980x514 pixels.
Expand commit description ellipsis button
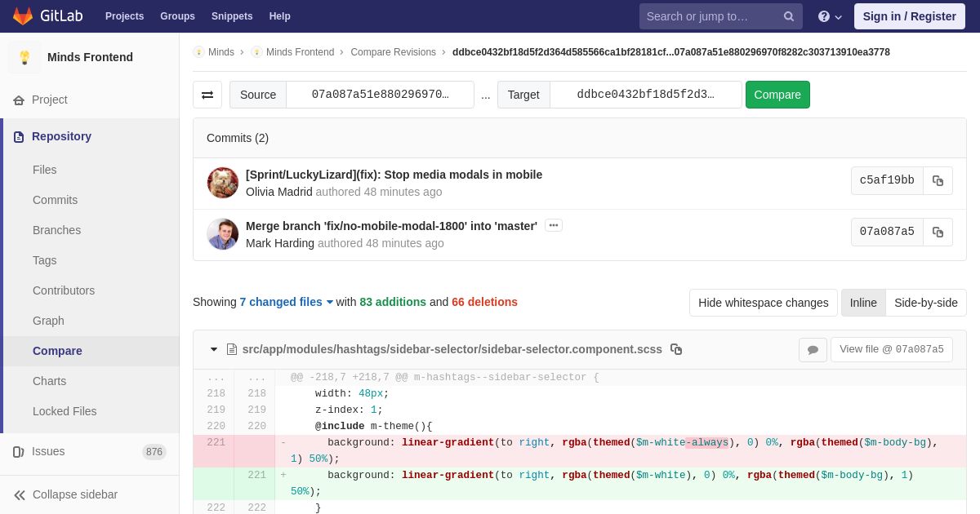point(554,225)
